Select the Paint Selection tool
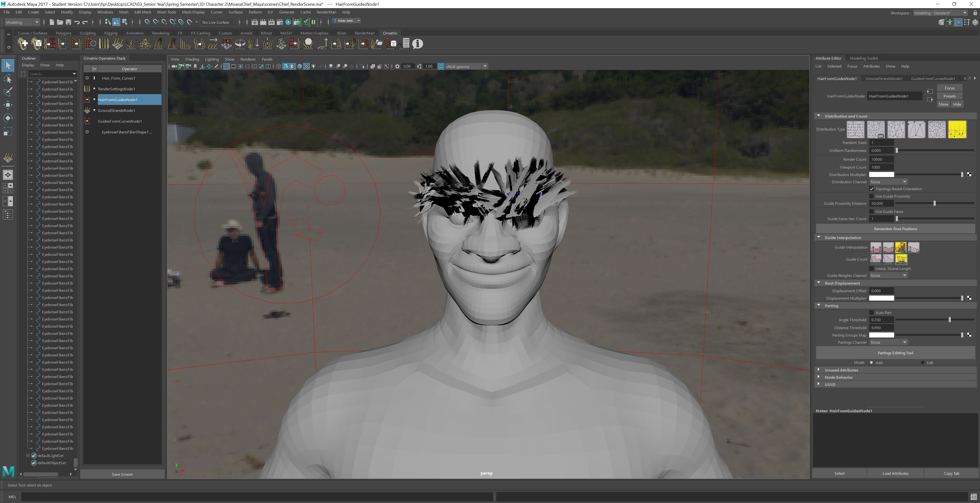The image size is (980, 503). point(8,92)
